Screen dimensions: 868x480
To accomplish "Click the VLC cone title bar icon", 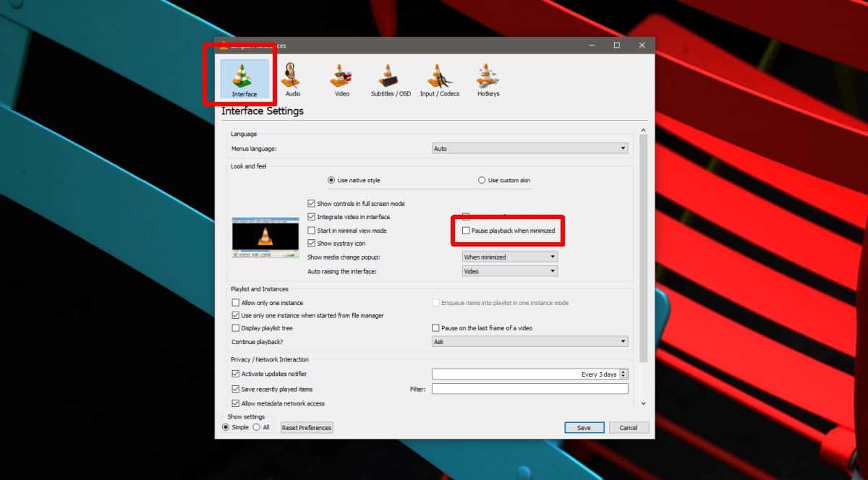I will (224, 45).
